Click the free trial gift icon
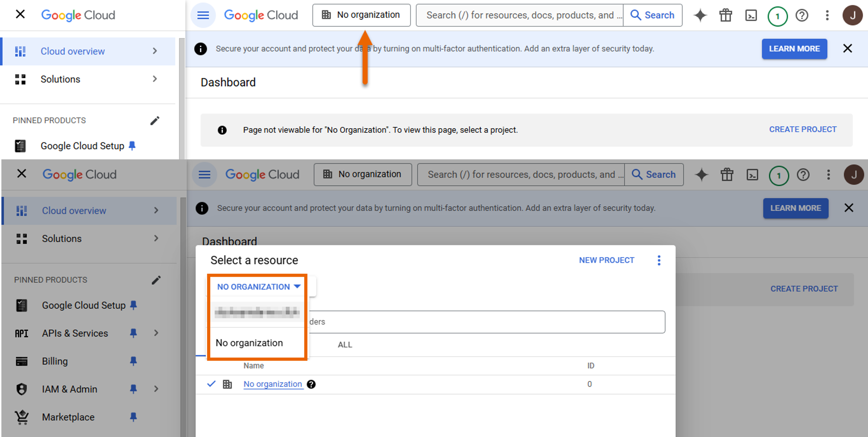868x437 pixels. 726,15
